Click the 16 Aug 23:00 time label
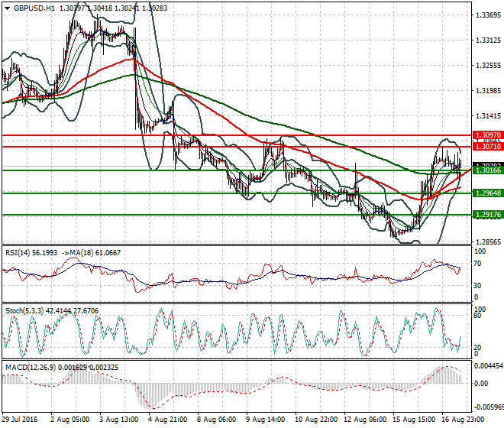 pyautogui.click(x=463, y=420)
